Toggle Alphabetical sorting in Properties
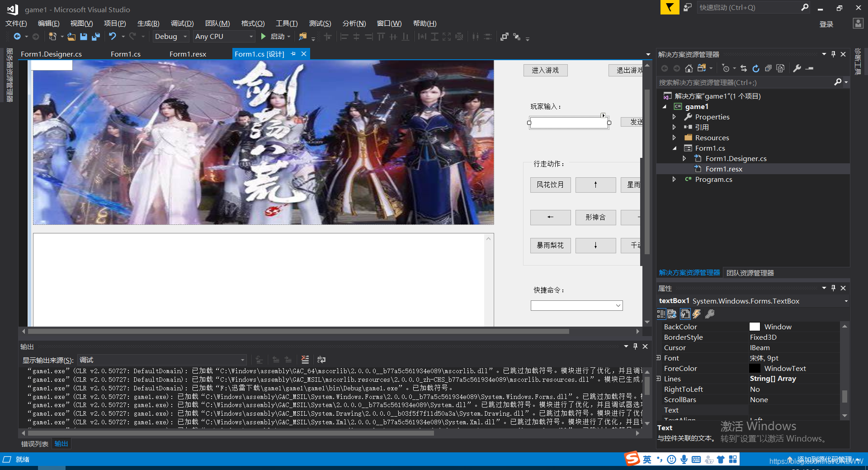This screenshot has height=470, width=868. 672,314
